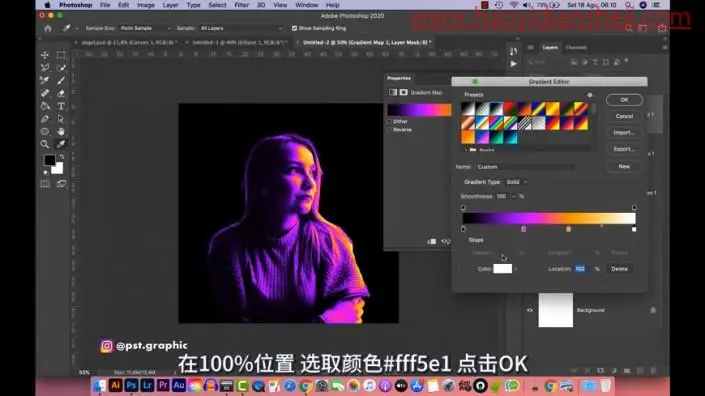Click the Location percent field
This screenshot has width=705, height=396.
click(580, 269)
